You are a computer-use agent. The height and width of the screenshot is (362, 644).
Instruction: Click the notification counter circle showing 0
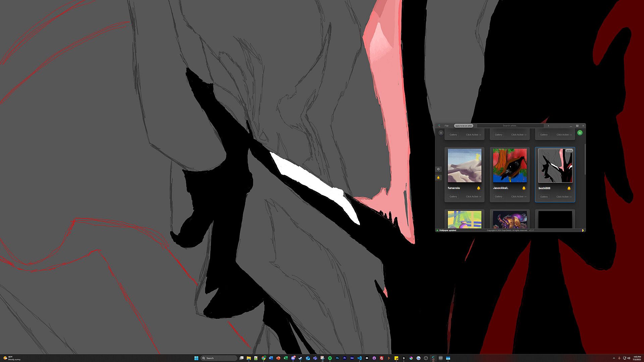point(441,133)
